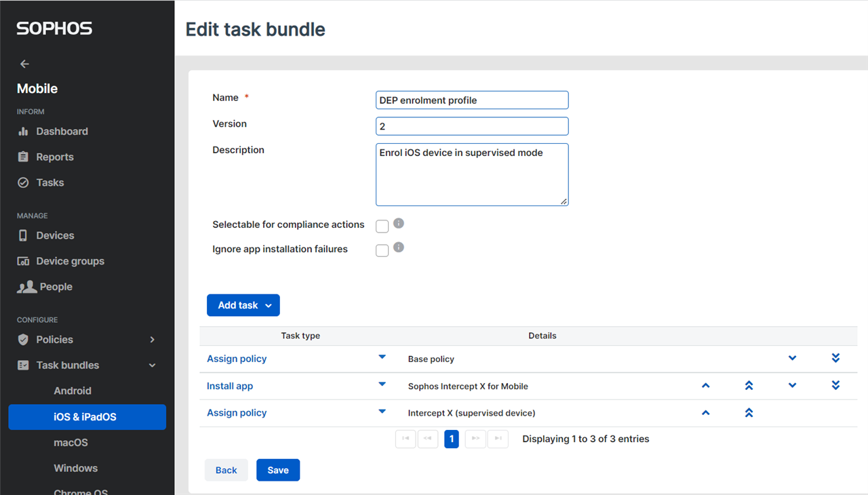
Task: Click the Dashboard bar chart icon
Action: pyautogui.click(x=23, y=132)
